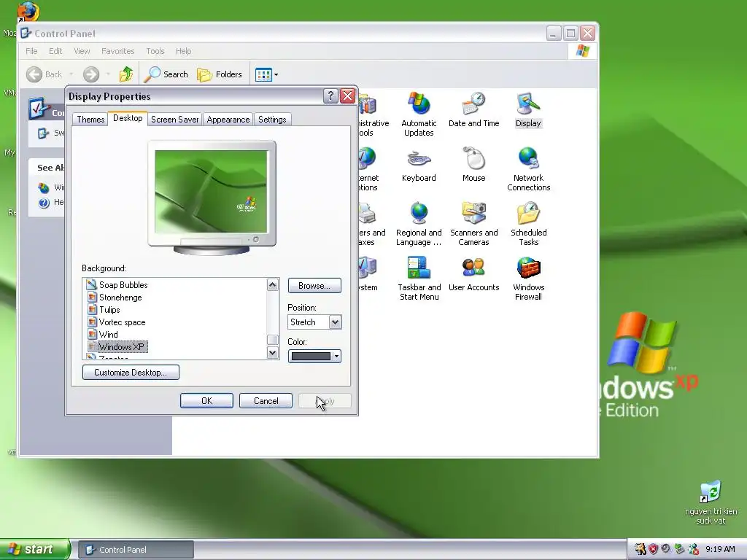The image size is (747, 560).
Task: Open the Date and Time icon
Action: 474,110
